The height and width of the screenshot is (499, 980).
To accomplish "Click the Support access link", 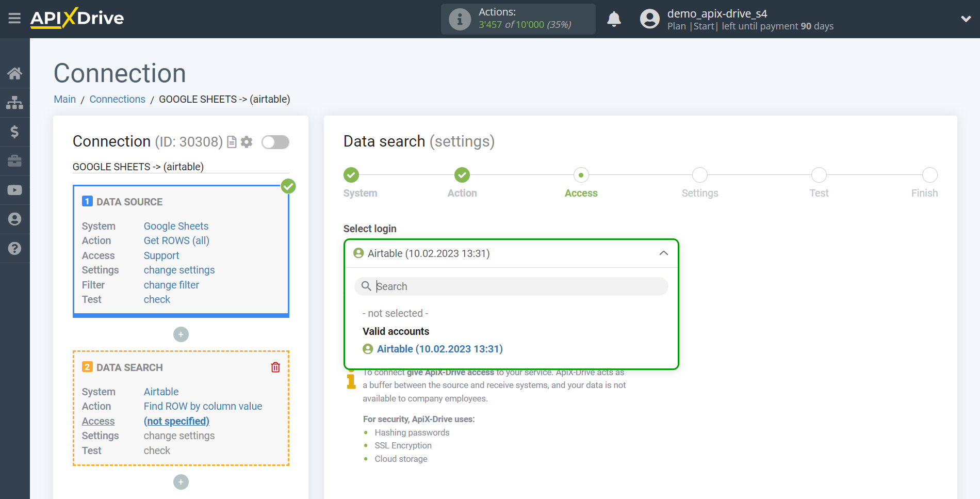I will pos(161,255).
